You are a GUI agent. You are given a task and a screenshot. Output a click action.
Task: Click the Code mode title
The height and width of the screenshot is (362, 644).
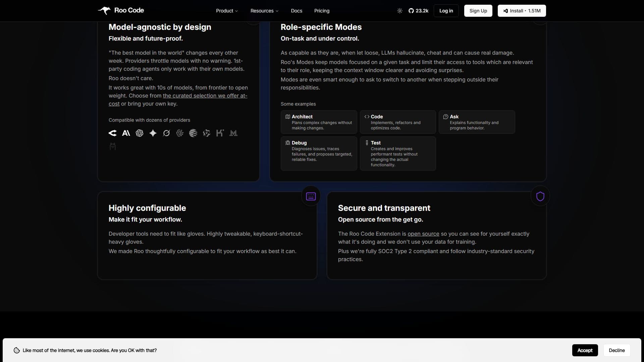377,117
